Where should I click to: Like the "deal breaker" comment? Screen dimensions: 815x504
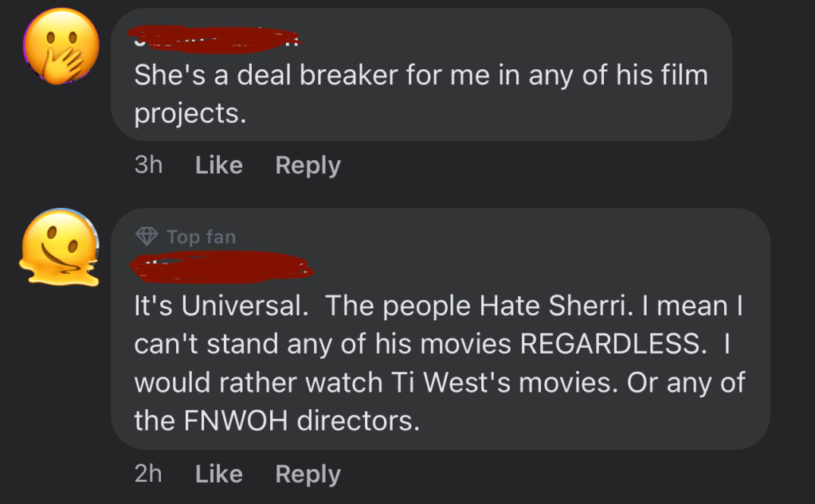point(218,166)
